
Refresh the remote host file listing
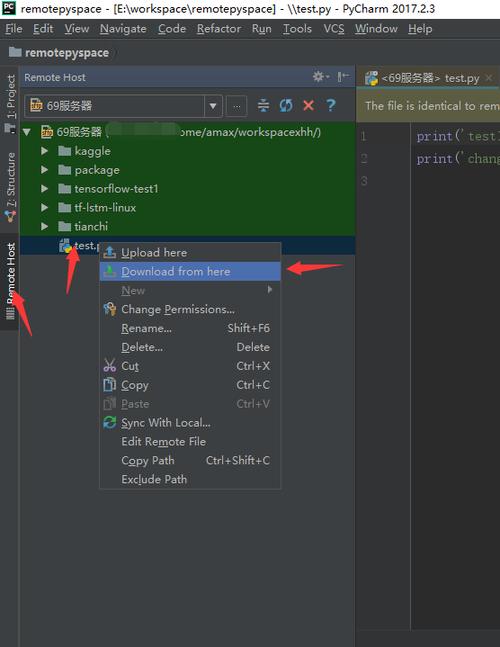286,106
